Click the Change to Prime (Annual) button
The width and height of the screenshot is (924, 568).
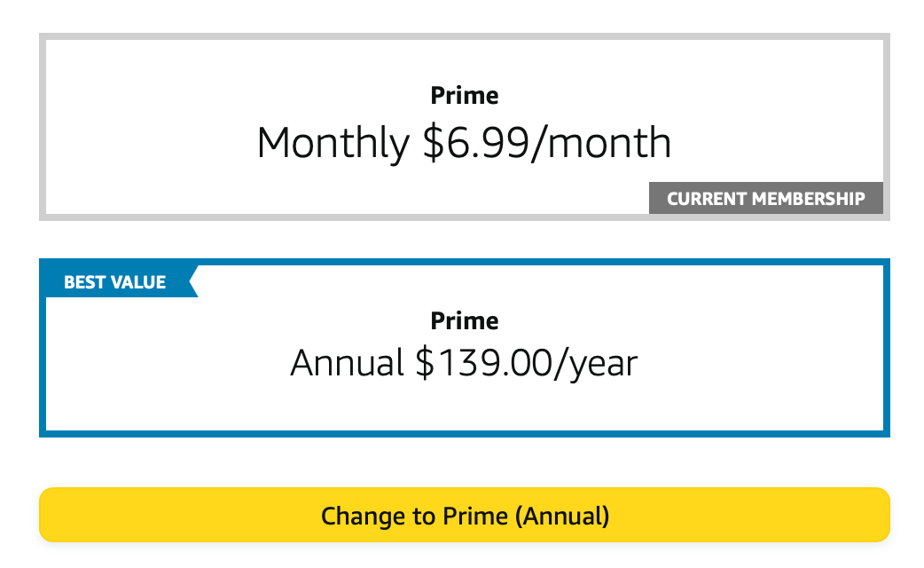point(464,515)
